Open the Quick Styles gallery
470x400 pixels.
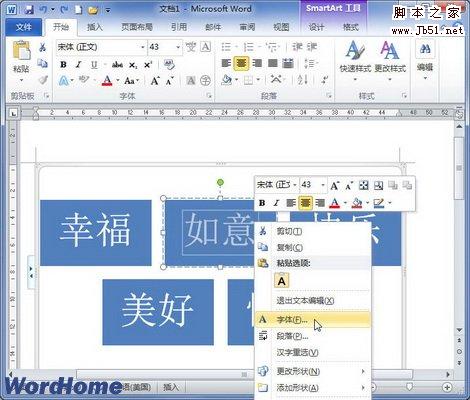click(x=355, y=61)
